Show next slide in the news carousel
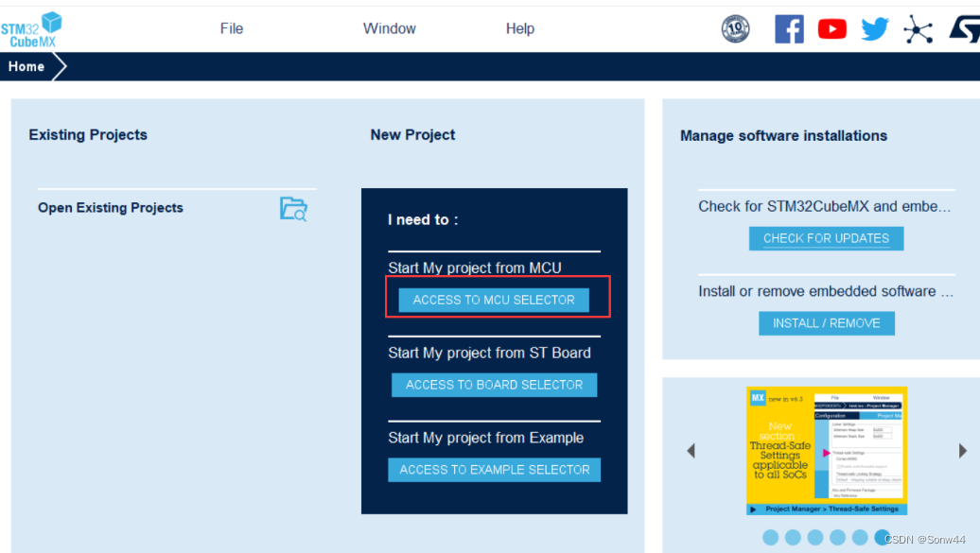The width and height of the screenshot is (980, 553). [963, 450]
